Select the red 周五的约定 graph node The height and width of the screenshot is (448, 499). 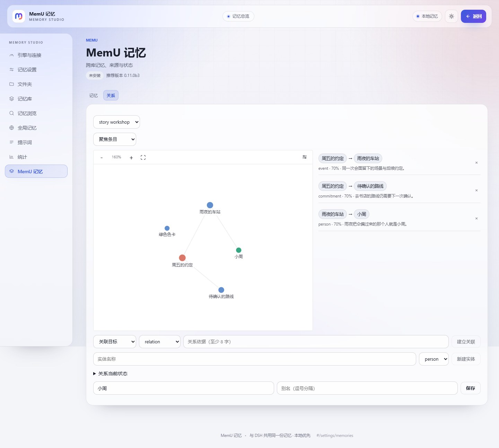pyautogui.click(x=182, y=258)
